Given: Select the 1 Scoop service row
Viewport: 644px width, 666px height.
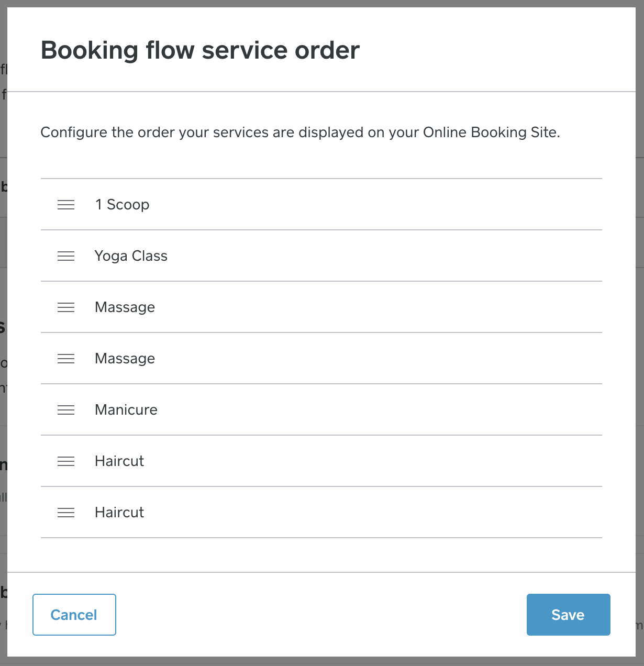Looking at the screenshot, I should click(321, 204).
